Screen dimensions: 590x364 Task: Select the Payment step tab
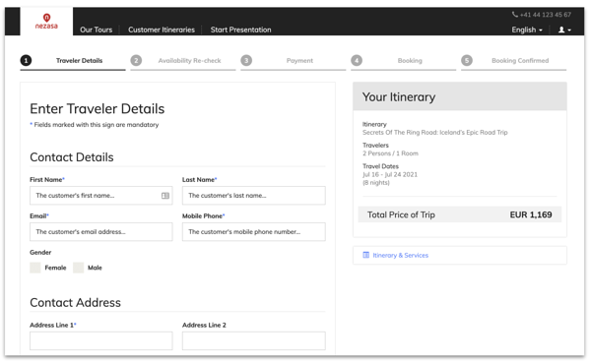pos(294,61)
